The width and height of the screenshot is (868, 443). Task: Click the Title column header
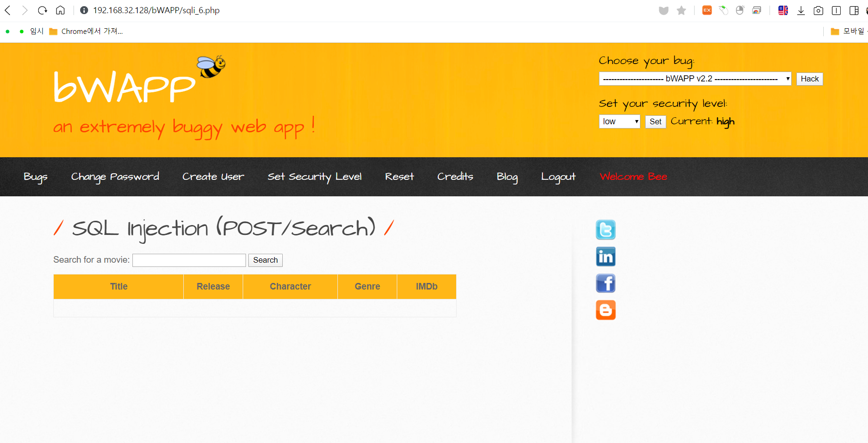click(119, 287)
